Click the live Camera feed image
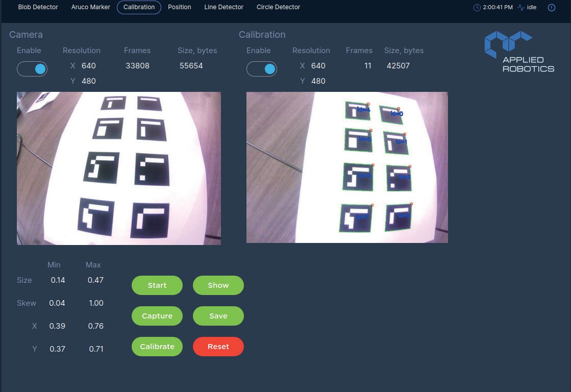 pyautogui.click(x=119, y=168)
